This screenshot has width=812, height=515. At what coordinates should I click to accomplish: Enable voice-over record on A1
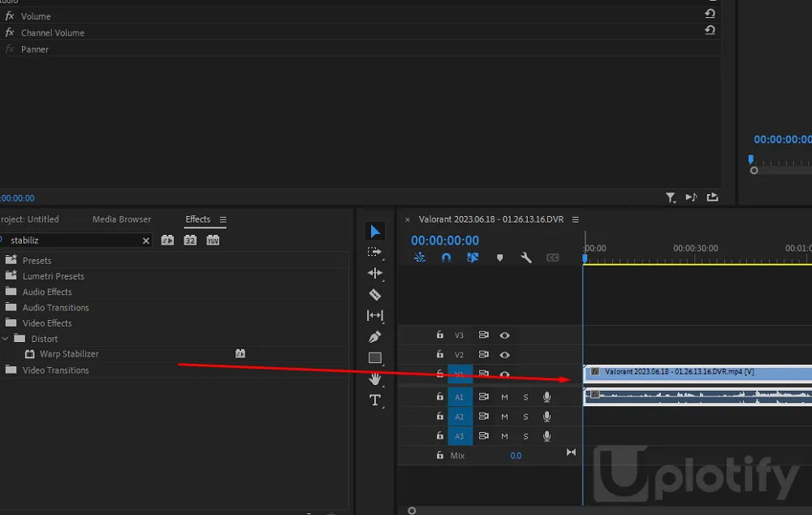(546, 397)
